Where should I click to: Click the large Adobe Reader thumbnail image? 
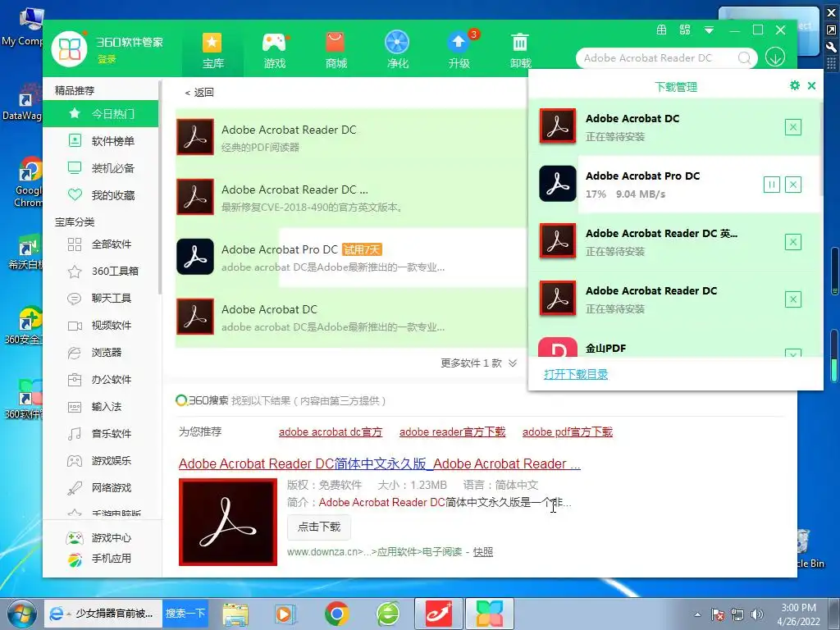pyautogui.click(x=228, y=522)
